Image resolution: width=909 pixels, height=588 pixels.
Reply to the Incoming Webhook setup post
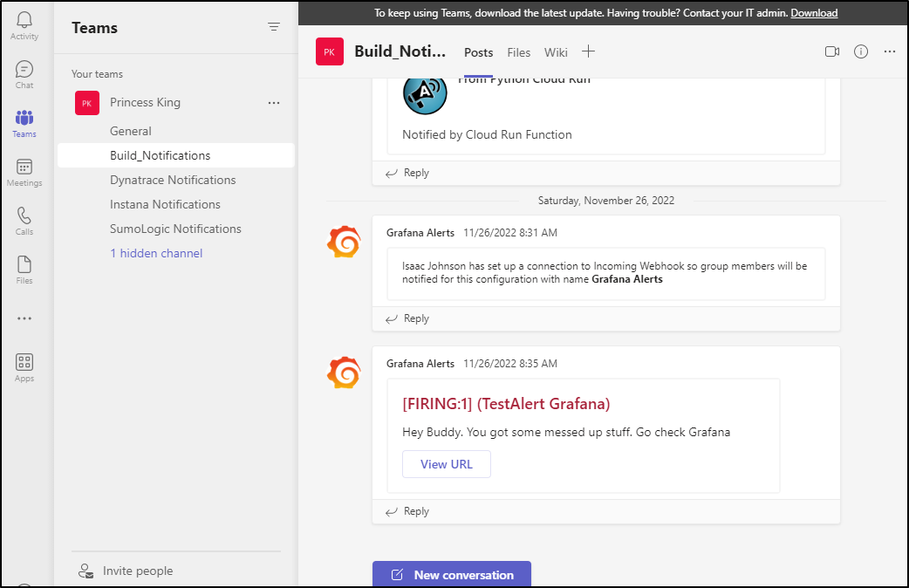407,318
